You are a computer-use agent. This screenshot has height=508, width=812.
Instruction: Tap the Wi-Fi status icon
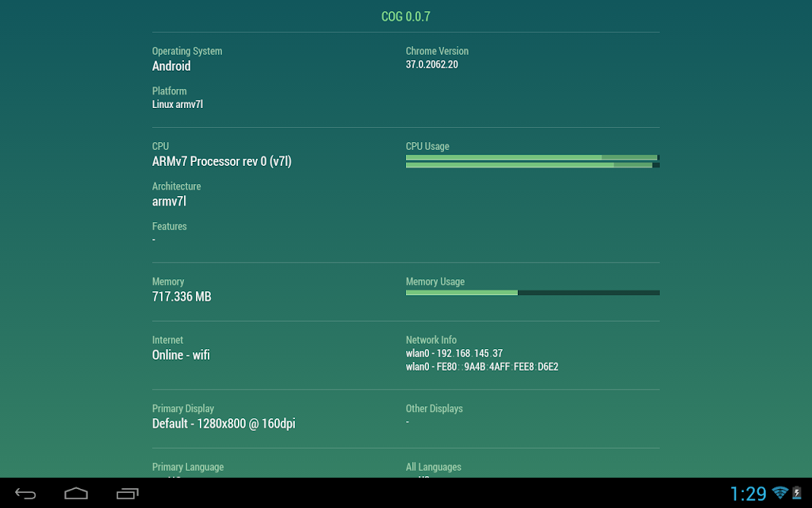(780, 492)
